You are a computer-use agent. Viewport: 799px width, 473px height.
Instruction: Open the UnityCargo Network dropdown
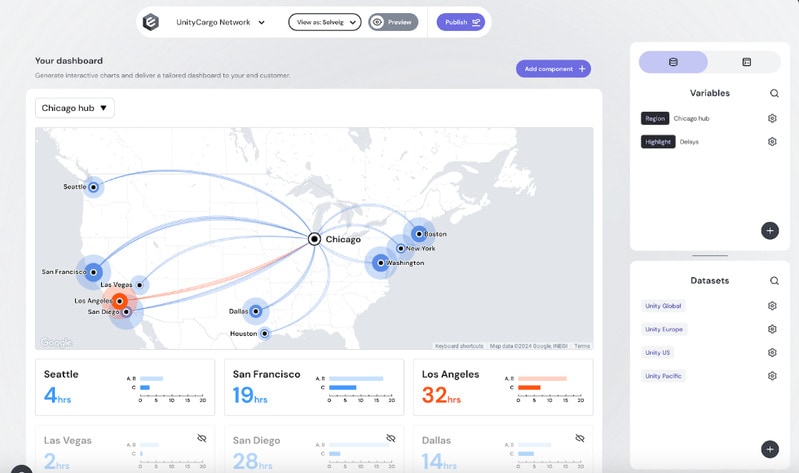tap(220, 22)
